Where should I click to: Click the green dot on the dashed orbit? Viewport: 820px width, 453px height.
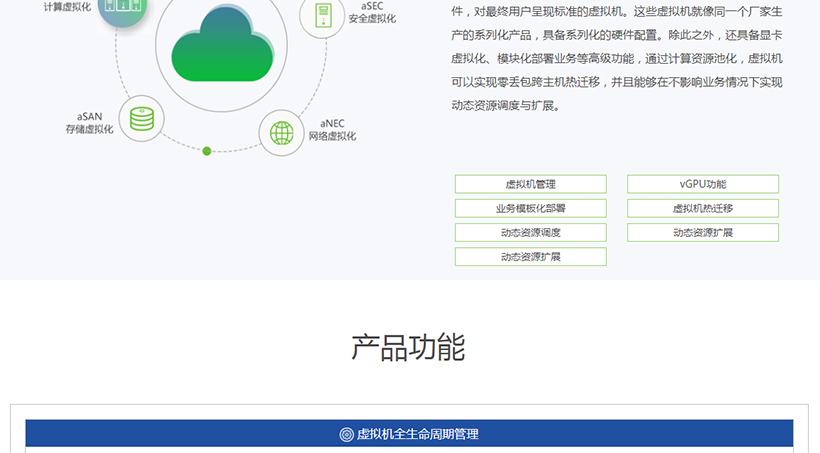point(207,151)
